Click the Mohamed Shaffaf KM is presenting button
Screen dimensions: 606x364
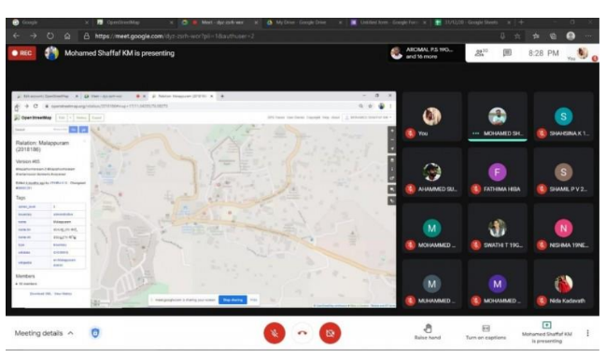click(x=547, y=332)
